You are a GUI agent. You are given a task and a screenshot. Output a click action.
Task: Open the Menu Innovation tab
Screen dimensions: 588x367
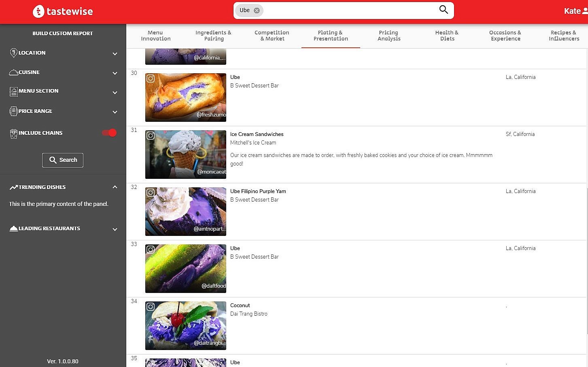pos(156,36)
